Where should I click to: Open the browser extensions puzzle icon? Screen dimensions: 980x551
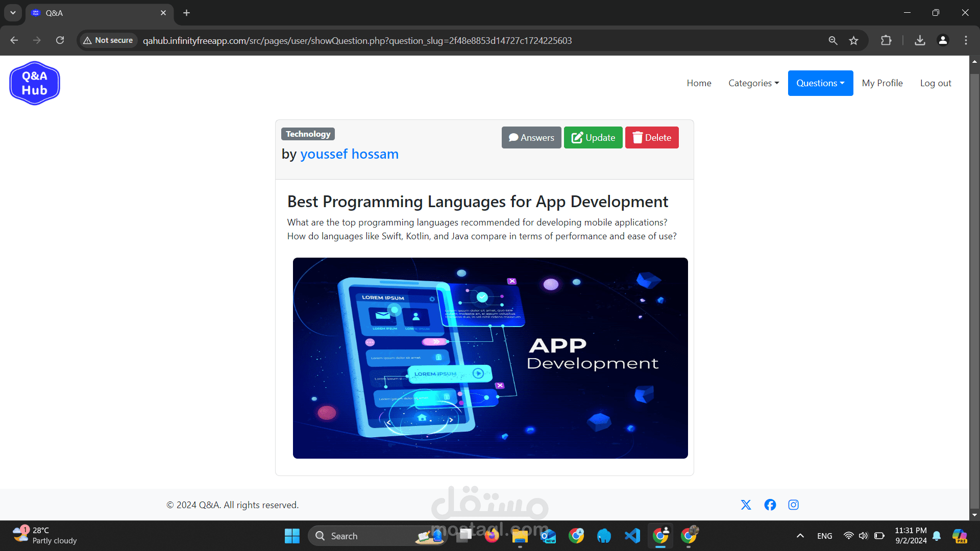click(x=886, y=40)
